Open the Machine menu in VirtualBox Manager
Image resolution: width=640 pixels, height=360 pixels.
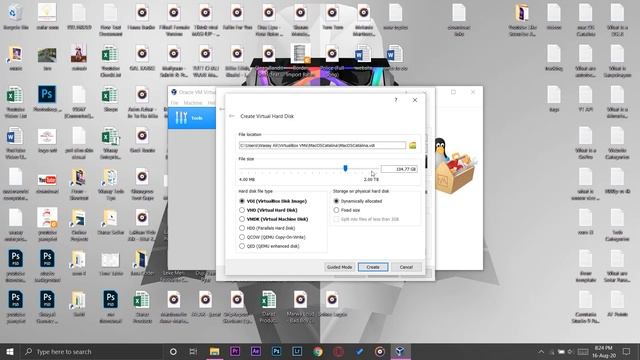click(x=193, y=103)
